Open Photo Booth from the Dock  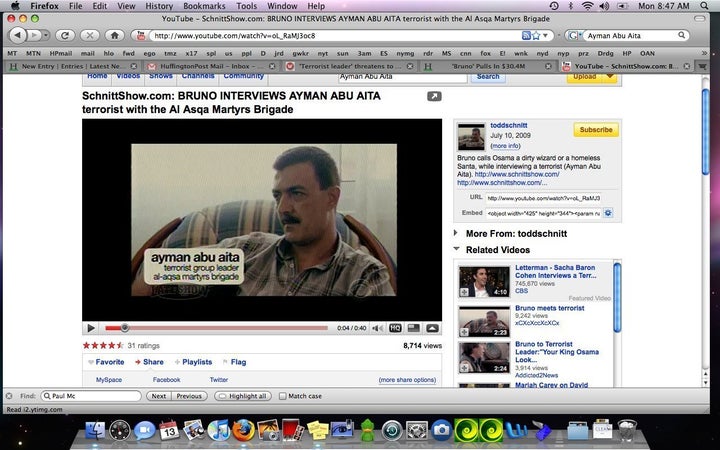coord(293,431)
